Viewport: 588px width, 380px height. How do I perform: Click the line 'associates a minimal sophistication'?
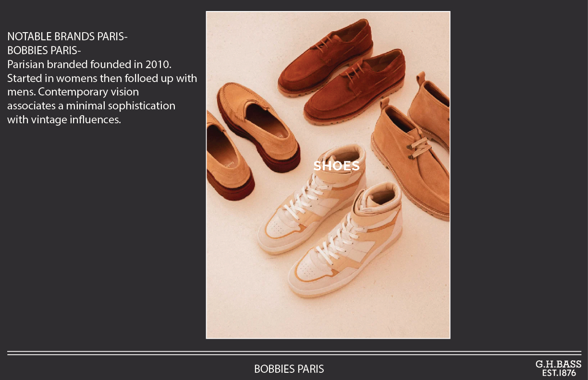(x=91, y=106)
